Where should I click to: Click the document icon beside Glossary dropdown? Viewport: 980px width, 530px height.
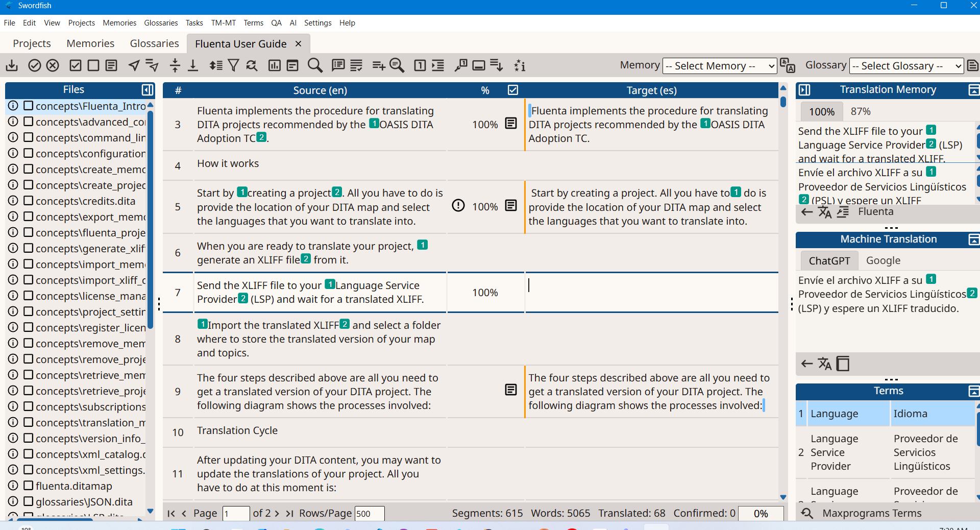click(x=973, y=65)
